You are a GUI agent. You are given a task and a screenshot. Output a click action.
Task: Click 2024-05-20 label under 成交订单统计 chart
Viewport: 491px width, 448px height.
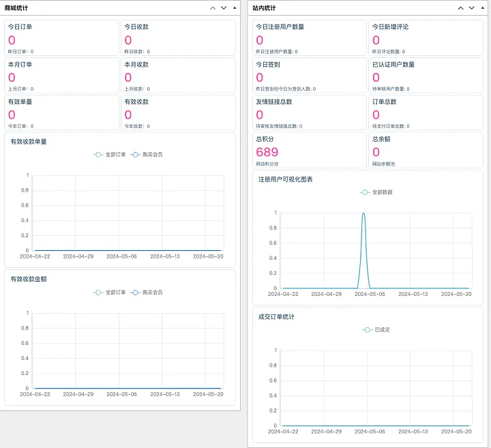456,432
